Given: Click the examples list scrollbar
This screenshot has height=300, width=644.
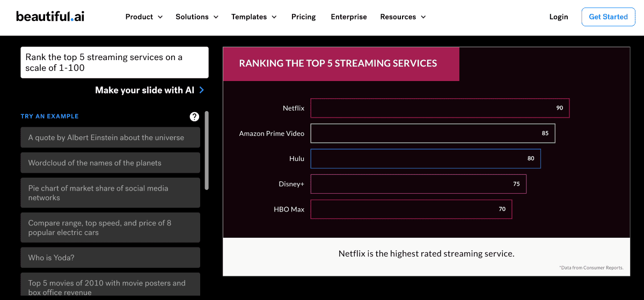Looking at the screenshot, I should pyautogui.click(x=207, y=150).
